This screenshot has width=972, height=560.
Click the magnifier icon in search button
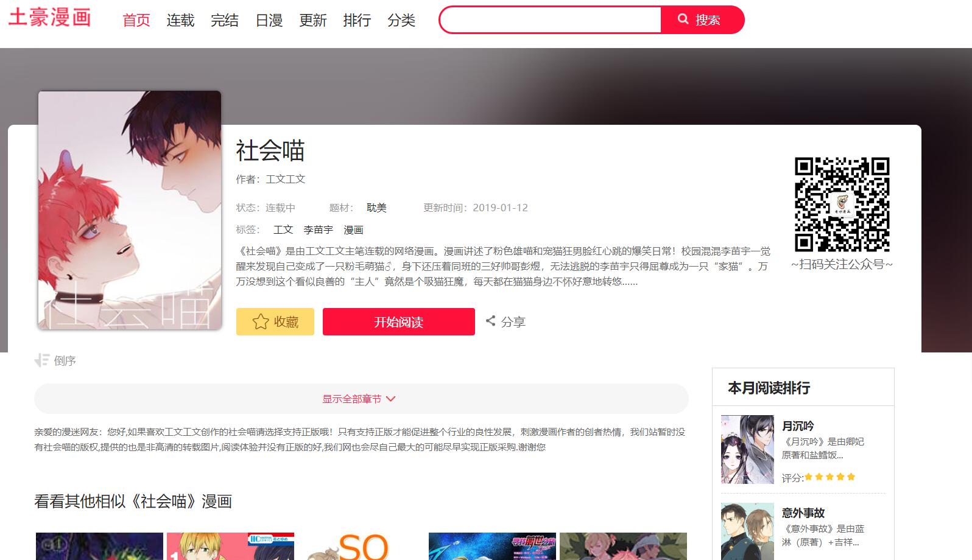pyautogui.click(x=683, y=19)
